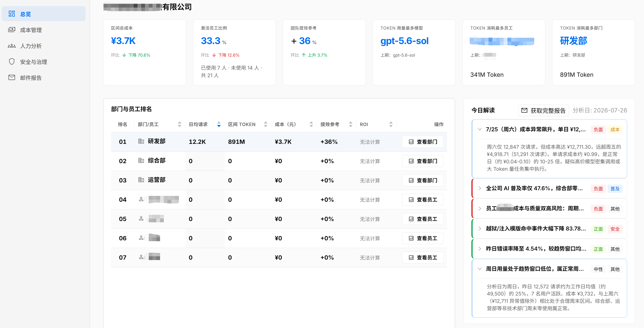Viewport: 644px width, 328px height.
Task: Expand 越狱/注入模版命中事件大幅下降 insight
Action: coord(480,229)
